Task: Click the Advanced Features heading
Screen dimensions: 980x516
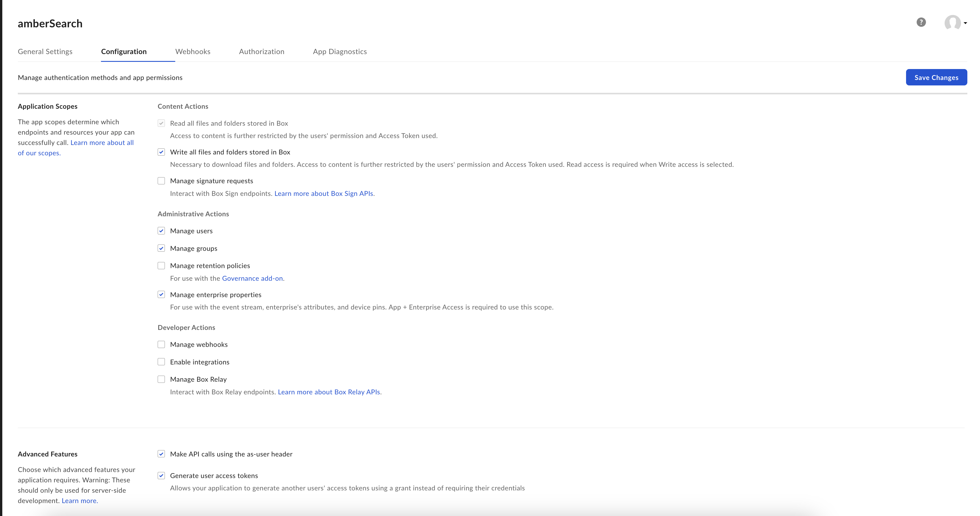Action: [x=47, y=454]
